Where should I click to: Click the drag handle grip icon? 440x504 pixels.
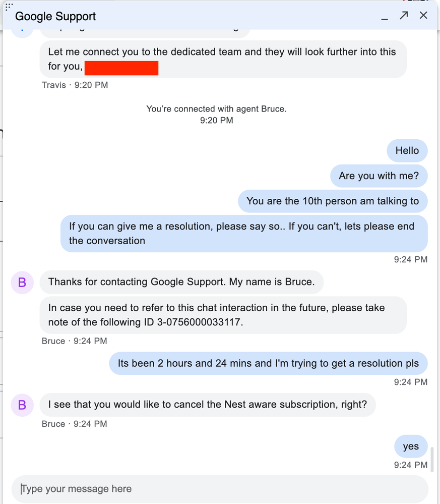point(9,6)
